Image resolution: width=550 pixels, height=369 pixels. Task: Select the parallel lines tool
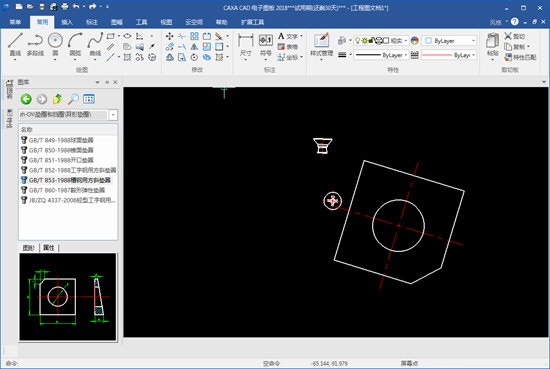tap(111, 47)
